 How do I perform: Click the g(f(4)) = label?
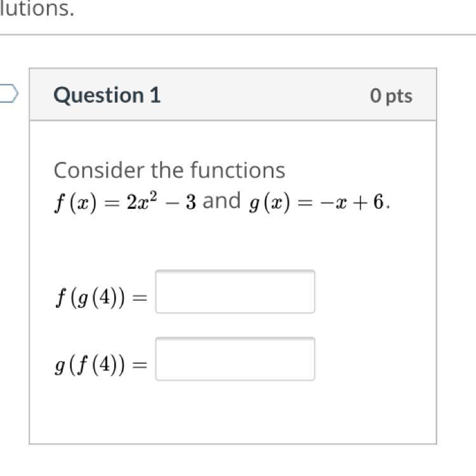(x=100, y=365)
